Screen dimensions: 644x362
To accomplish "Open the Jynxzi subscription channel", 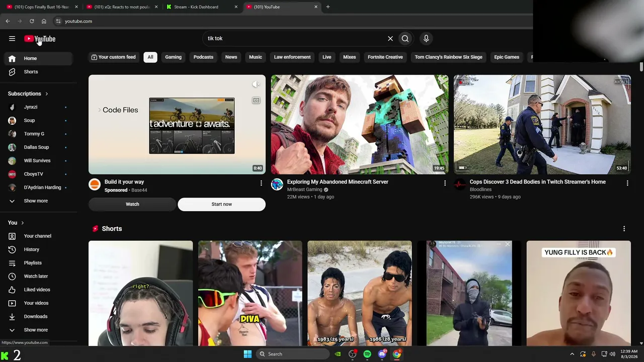I will coord(38,107).
